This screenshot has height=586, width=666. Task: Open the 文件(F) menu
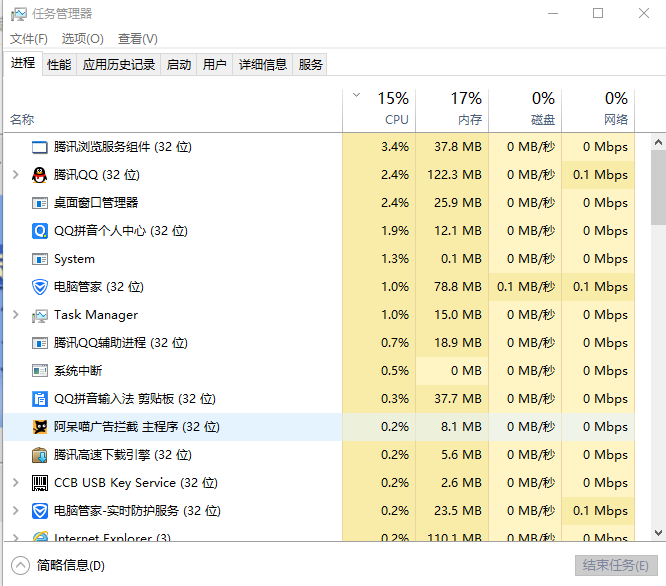28,39
